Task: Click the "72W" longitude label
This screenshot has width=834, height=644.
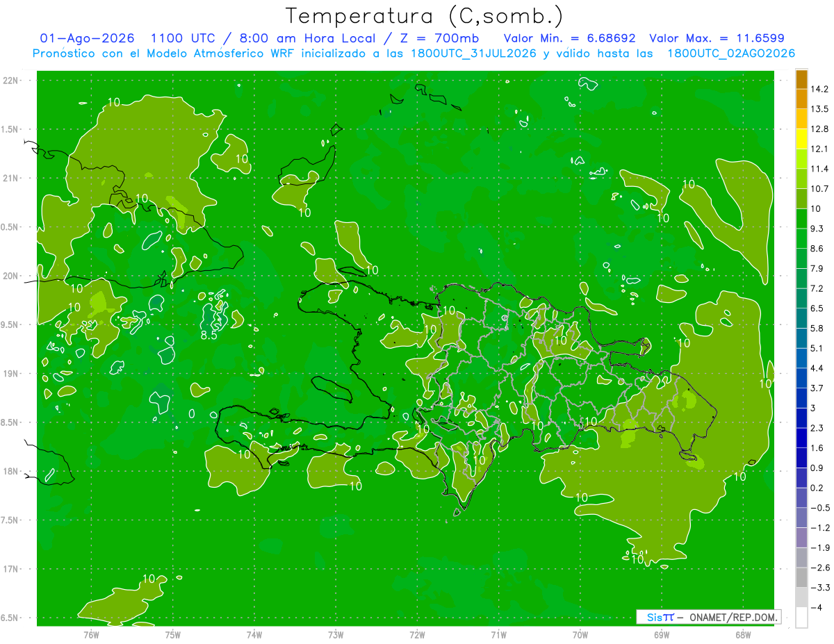Action: (417, 634)
